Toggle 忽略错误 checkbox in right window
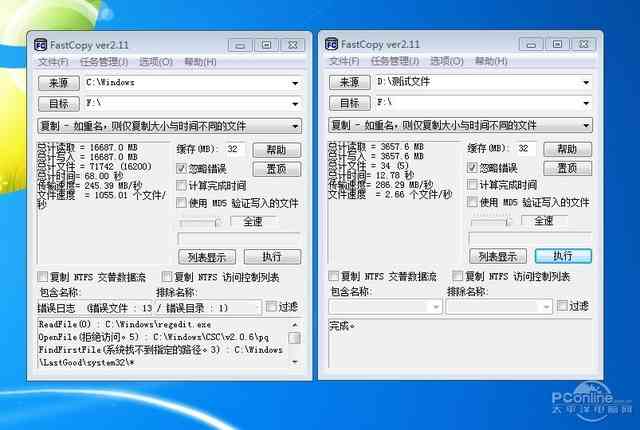640x430 pixels. (x=473, y=168)
